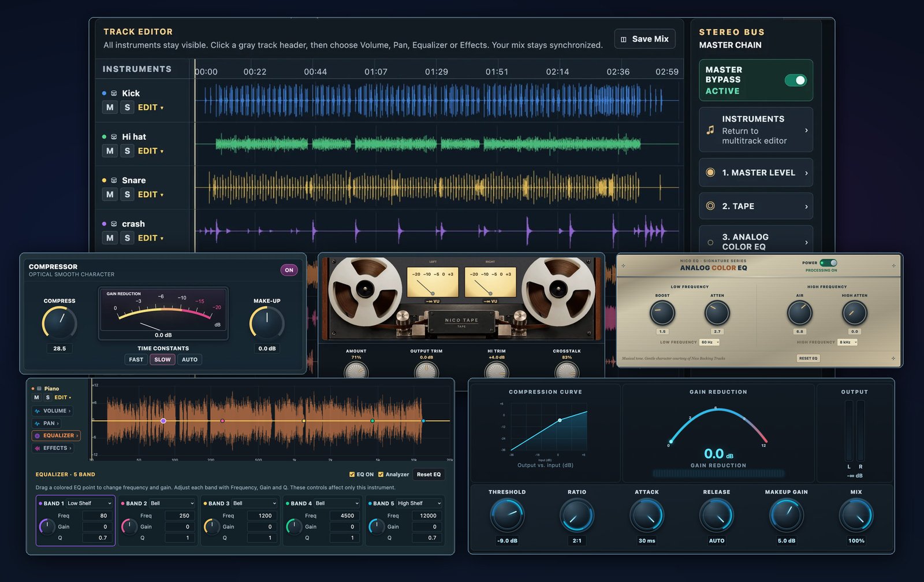
Task: Click the Master Level stage ring icon
Action: click(710, 172)
